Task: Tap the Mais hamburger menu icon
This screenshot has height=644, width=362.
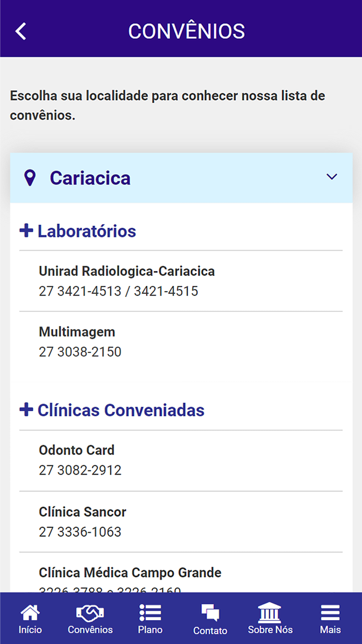Action: [x=330, y=613]
